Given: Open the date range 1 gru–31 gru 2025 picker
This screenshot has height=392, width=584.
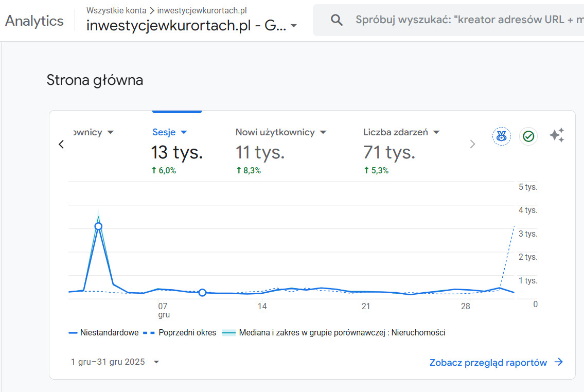Looking at the screenshot, I should pyautogui.click(x=115, y=362).
